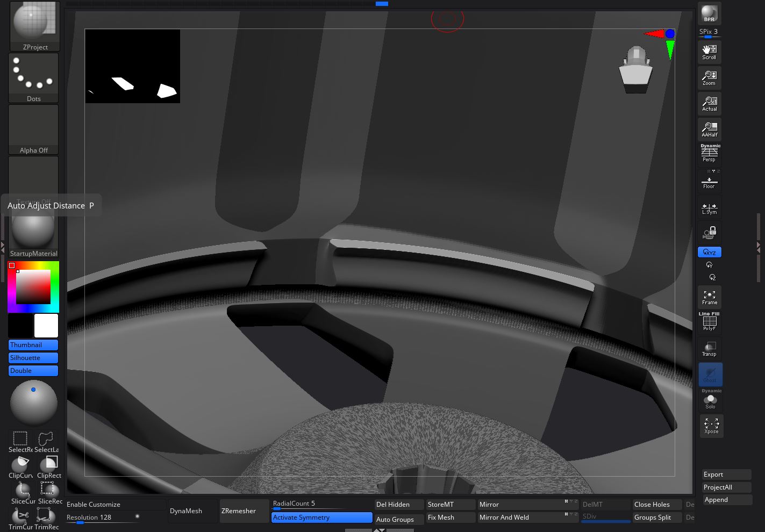Toggle Persp perspective mode

[x=709, y=154]
